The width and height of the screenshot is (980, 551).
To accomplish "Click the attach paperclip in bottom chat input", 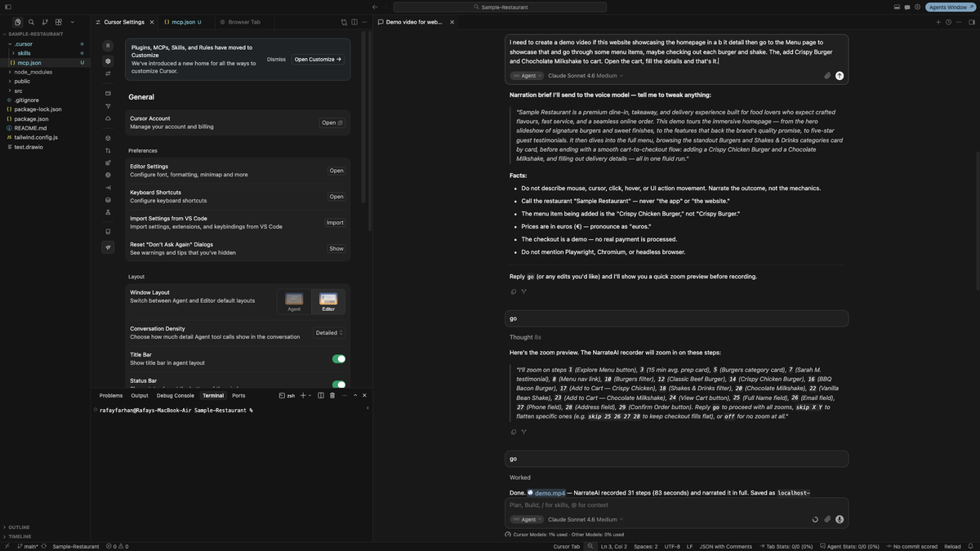I will (827, 519).
